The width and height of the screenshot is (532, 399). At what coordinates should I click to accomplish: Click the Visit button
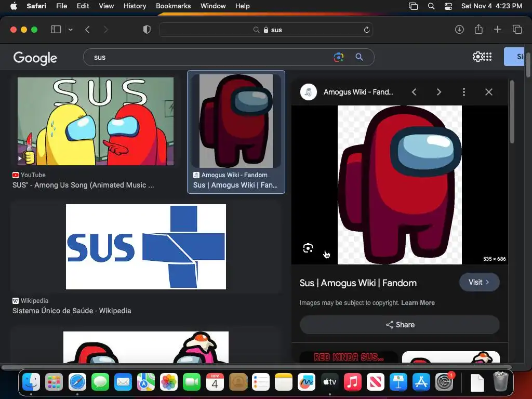(x=479, y=282)
